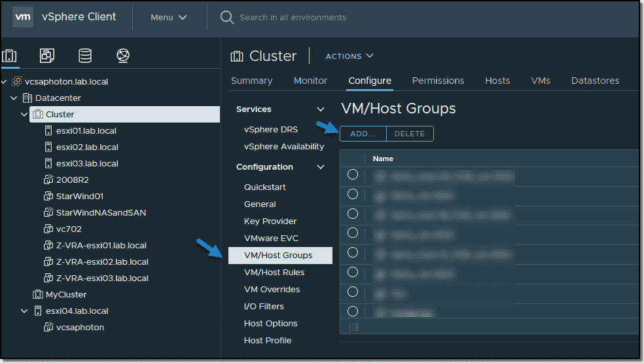Select the first group row radio button
This screenshot has height=363, width=644.
(353, 174)
